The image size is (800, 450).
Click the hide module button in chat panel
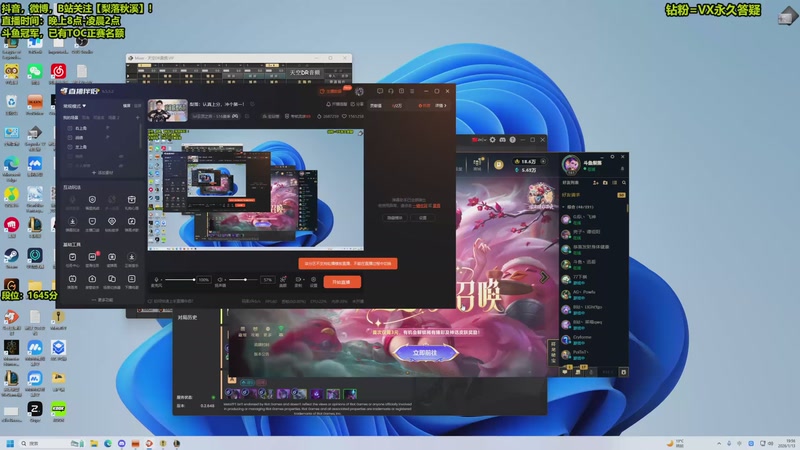point(394,218)
